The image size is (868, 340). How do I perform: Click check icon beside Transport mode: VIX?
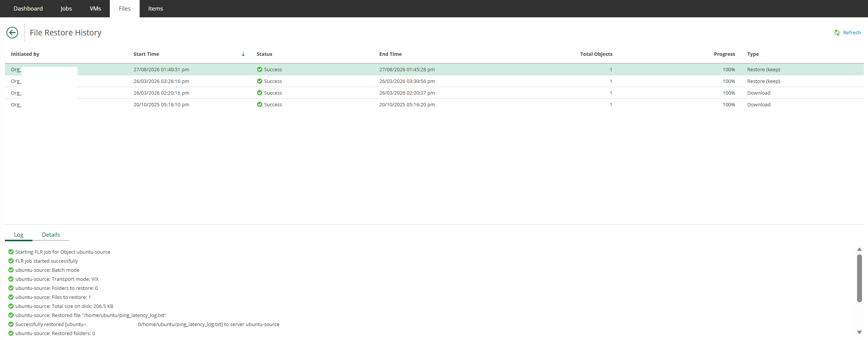[11, 279]
